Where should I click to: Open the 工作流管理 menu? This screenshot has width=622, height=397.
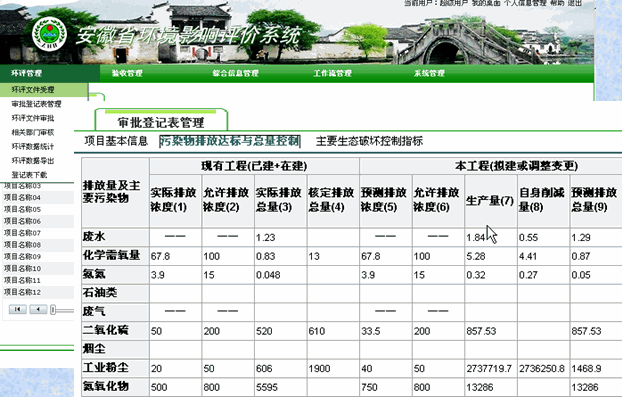click(332, 73)
